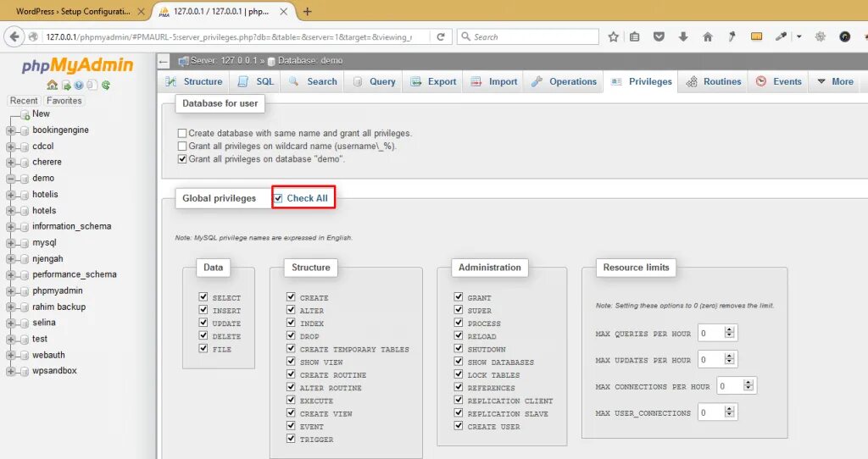Open the bookmarks list icon

click(x=635, y=37)
